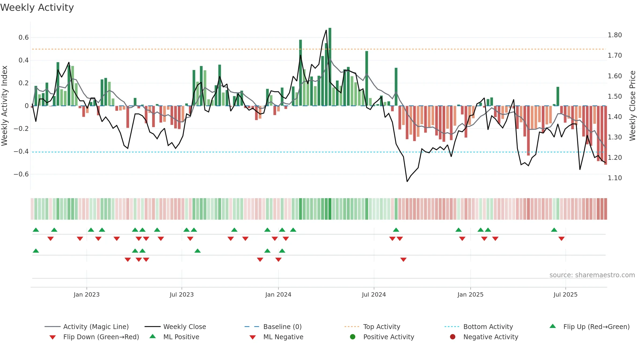Click the 1.70 price axis label

tap(615, 56)
